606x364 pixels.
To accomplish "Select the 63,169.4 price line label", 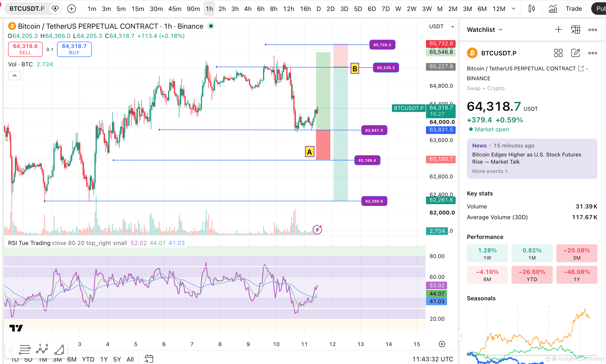I will 367,160.
